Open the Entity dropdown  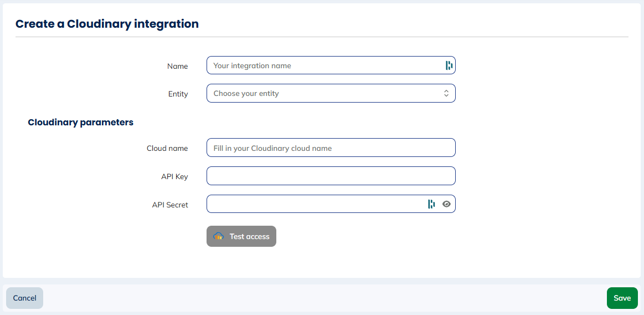(331, 93)
